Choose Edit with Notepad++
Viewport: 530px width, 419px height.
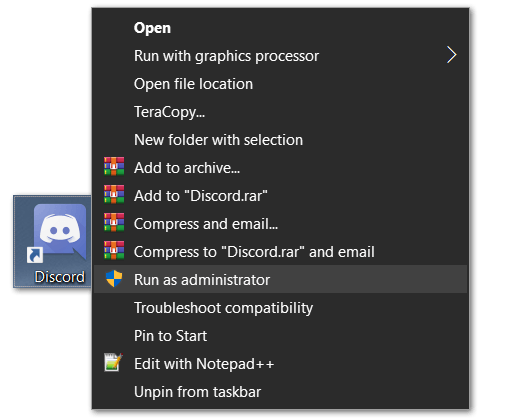click(x=281, y=364)
